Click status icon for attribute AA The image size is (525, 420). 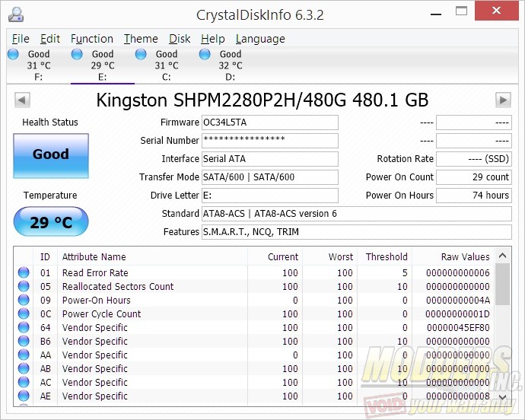tap(24, 355)
